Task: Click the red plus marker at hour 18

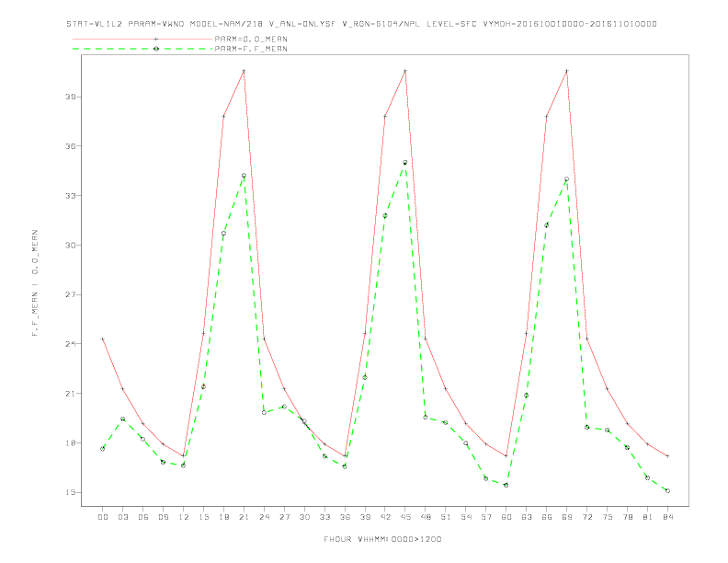Action: click(223, 116)
